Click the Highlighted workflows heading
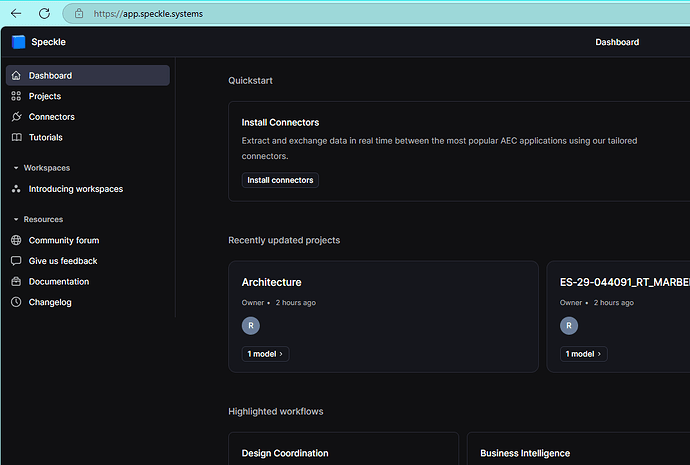This screenshot has height=465, width=690. [275, 411]
